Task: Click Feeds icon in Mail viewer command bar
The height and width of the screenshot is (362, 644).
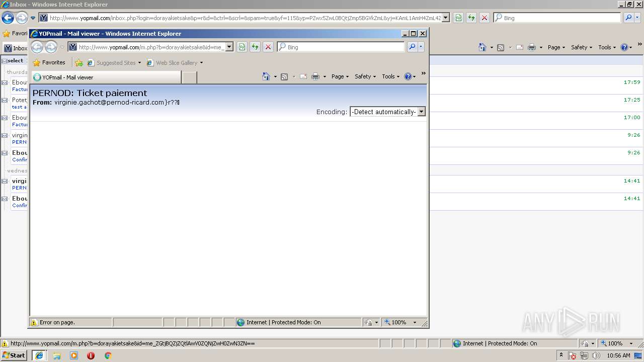Action: coord(284,76)
